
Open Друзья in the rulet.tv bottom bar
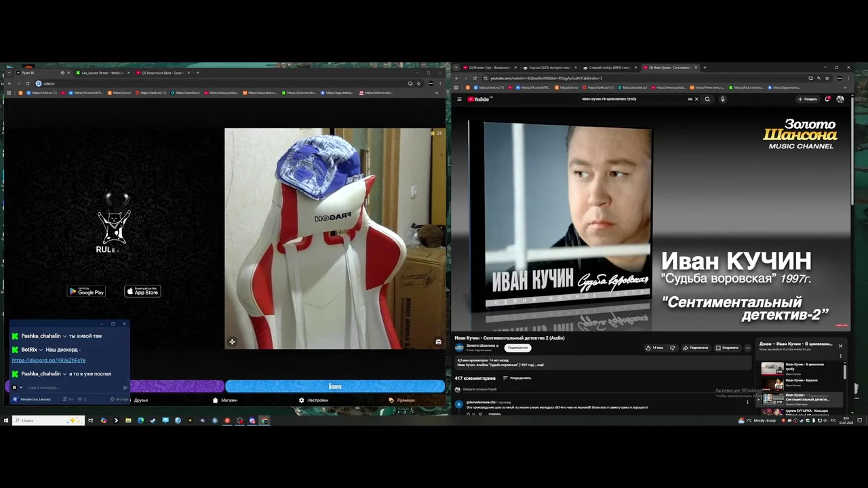coord(141,400)
